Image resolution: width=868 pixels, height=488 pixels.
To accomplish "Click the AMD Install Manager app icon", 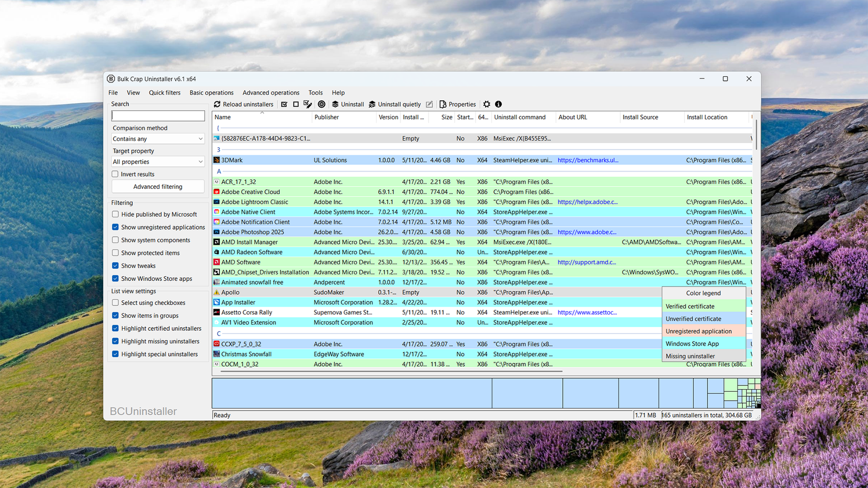I will [x=216, y=242].
